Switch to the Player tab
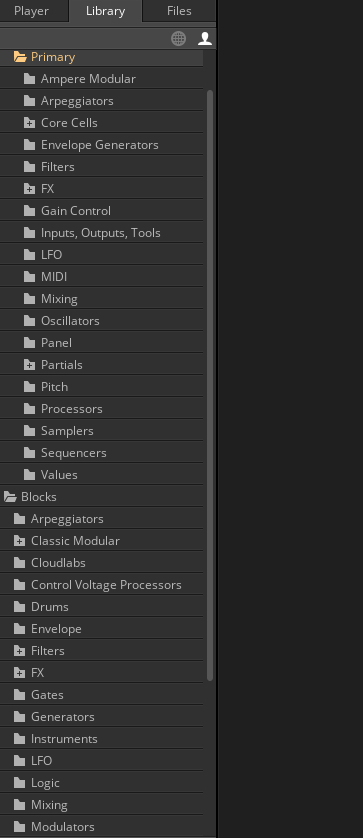This screenshot has height=838, width=363. click(x=31, y=11)
